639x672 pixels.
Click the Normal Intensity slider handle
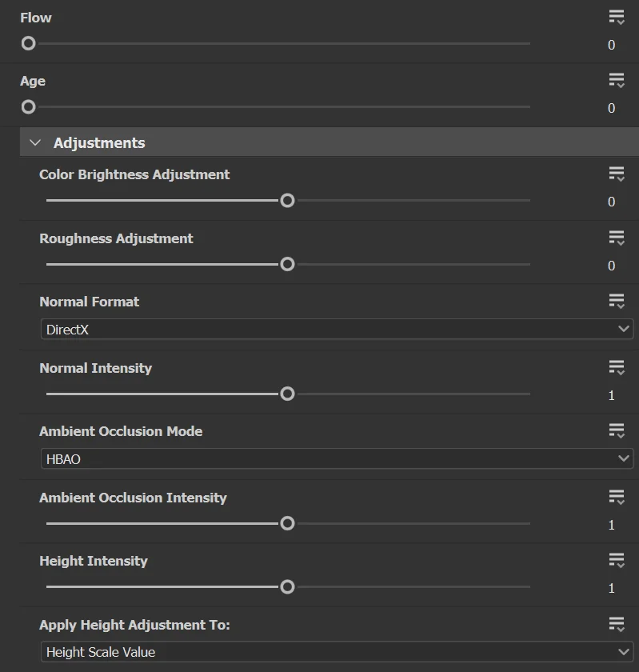(287, 394)
